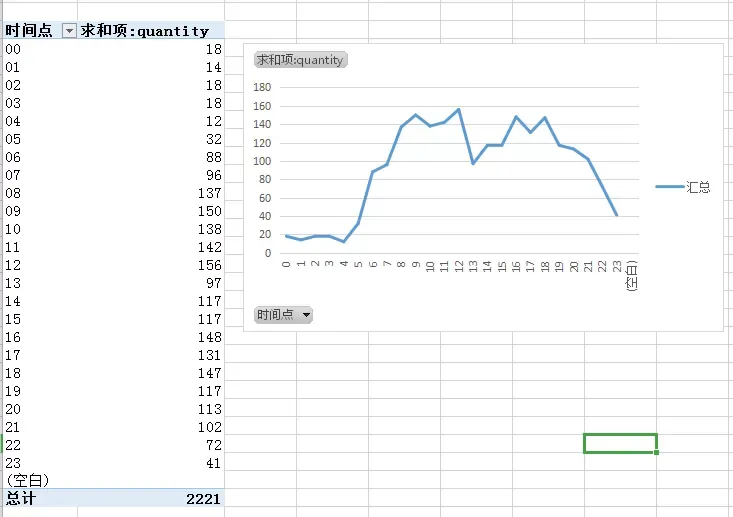Screen dimensions: 733x517
Task: Select row label cell 03
Action: (x=41, y=103)
